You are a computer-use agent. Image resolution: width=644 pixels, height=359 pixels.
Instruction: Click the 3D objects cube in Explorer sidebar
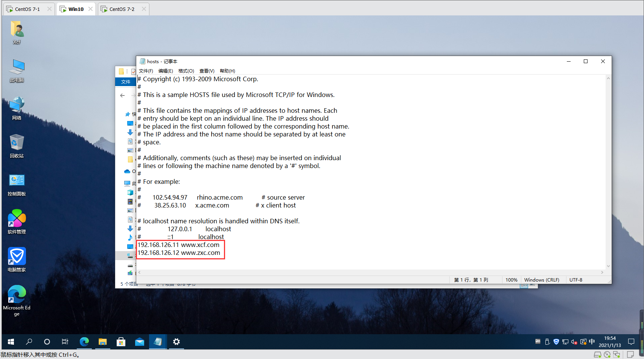point(130,192)
